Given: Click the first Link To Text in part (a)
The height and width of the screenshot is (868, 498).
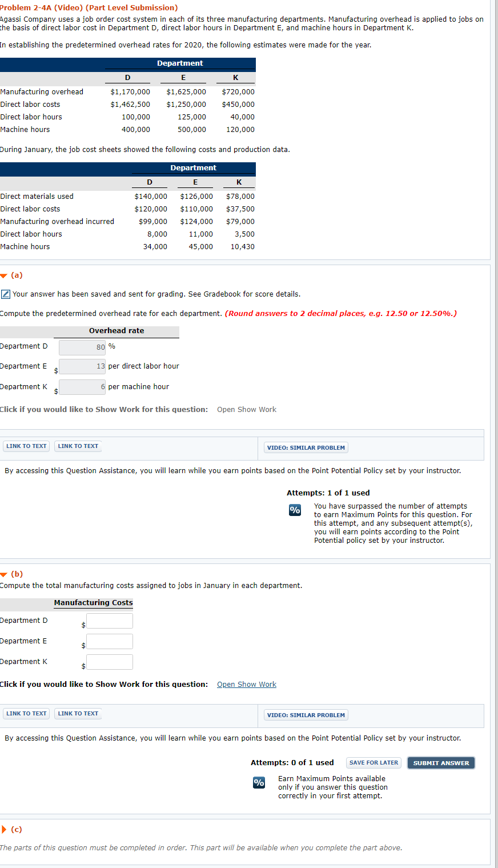Looking at the screenshot, I should (26, 446).
